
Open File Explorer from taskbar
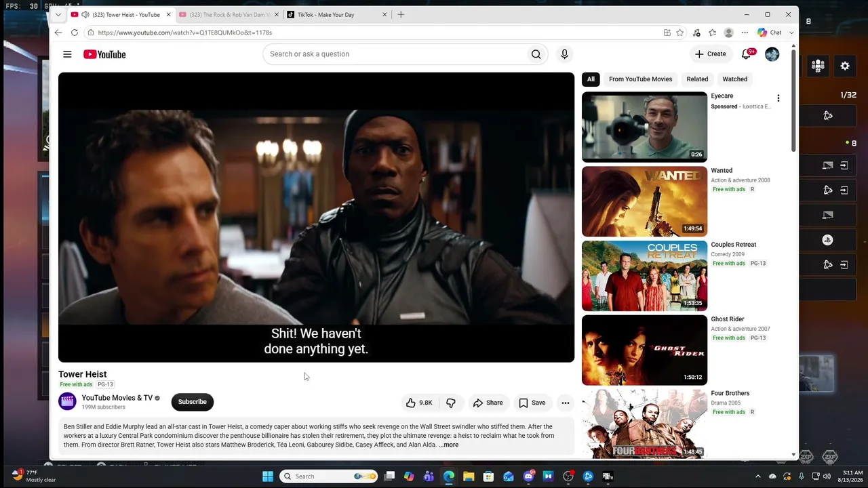tap(469, 476)
